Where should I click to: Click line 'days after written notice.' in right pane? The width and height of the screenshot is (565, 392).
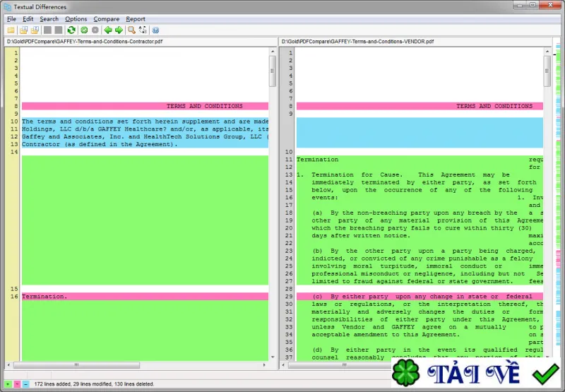point(420,236)
